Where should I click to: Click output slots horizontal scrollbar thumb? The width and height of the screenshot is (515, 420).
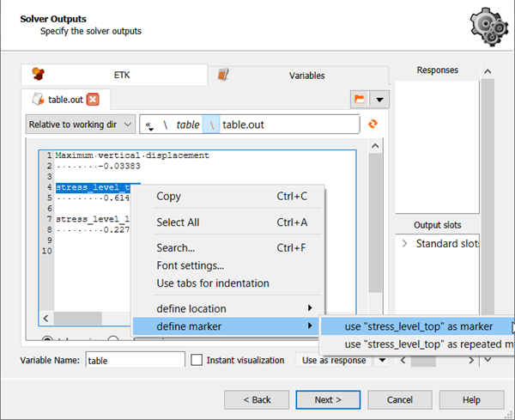pyautogui.click(x=423, y=361)
